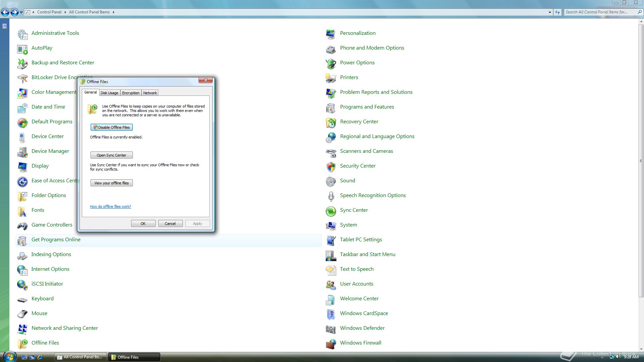Select the Network tab in Offline Files
This screenshot has width=644, height=362.
150,93
